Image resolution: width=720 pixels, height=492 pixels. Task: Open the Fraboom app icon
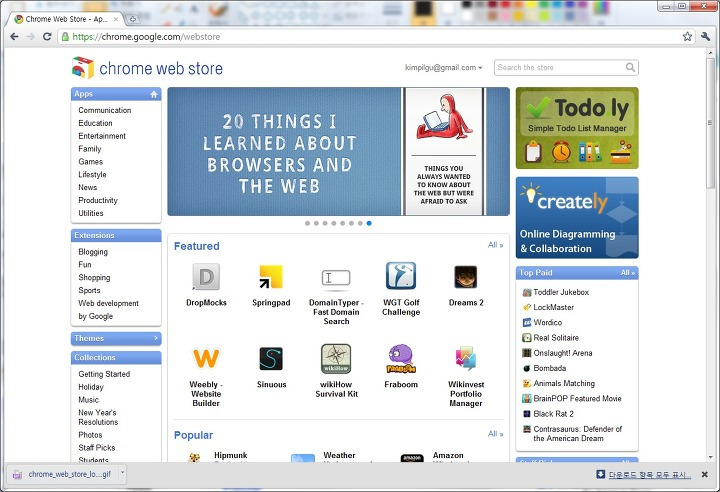pyautogui.click(x=401, y=359)
